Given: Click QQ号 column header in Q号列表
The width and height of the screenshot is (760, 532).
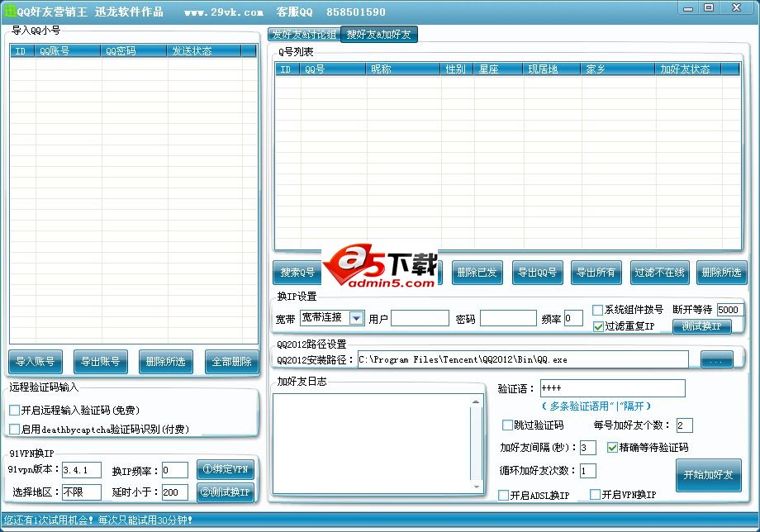Looking at the screenshot, I should [332, 69].
